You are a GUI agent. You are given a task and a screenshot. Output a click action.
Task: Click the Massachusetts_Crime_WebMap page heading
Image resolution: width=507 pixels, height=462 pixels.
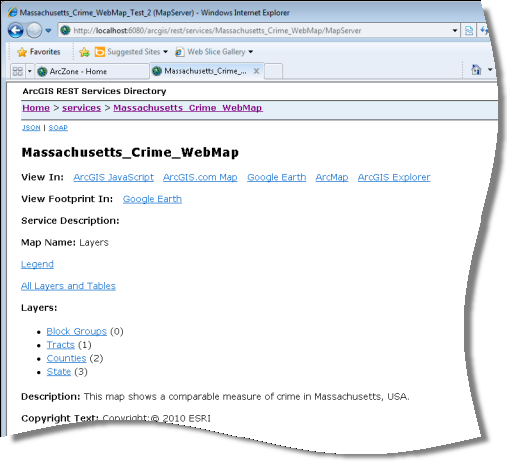(130, 153)
